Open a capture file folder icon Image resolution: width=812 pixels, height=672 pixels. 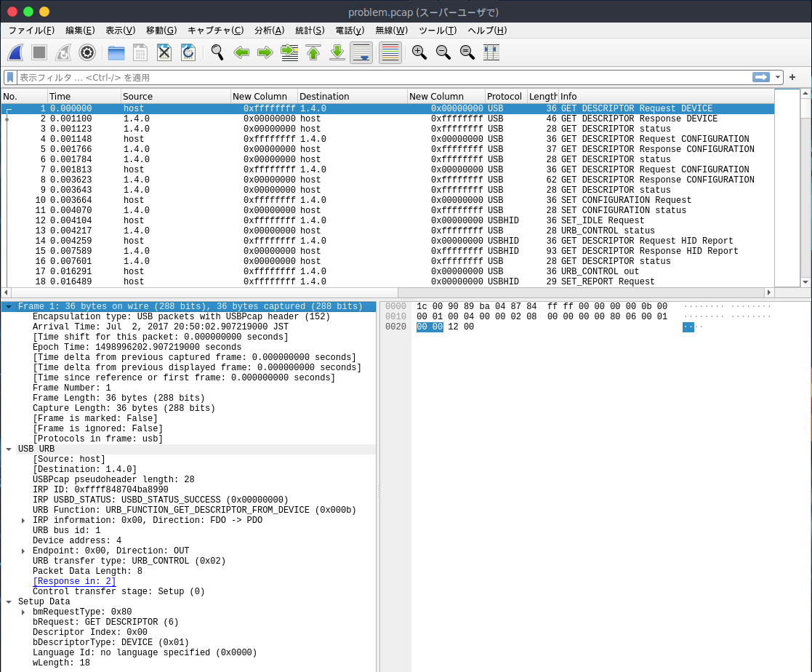pos(116,52)
